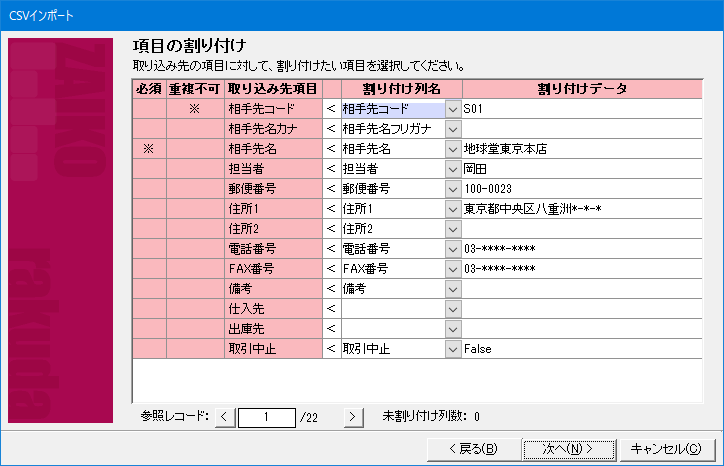Expand the 取引中止 assignment dropdown

click(x=452, y=349)
